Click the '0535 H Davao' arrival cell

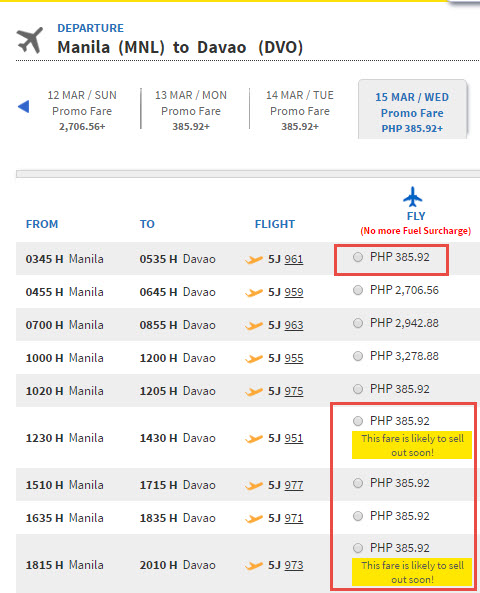click(x=177, y=259)
